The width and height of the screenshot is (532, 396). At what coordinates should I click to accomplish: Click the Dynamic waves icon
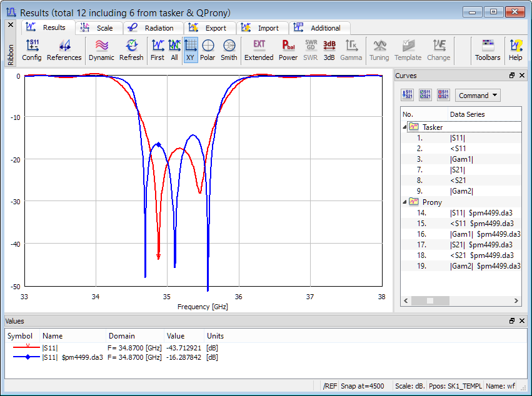pyautogui.click(x=101, y=49)
